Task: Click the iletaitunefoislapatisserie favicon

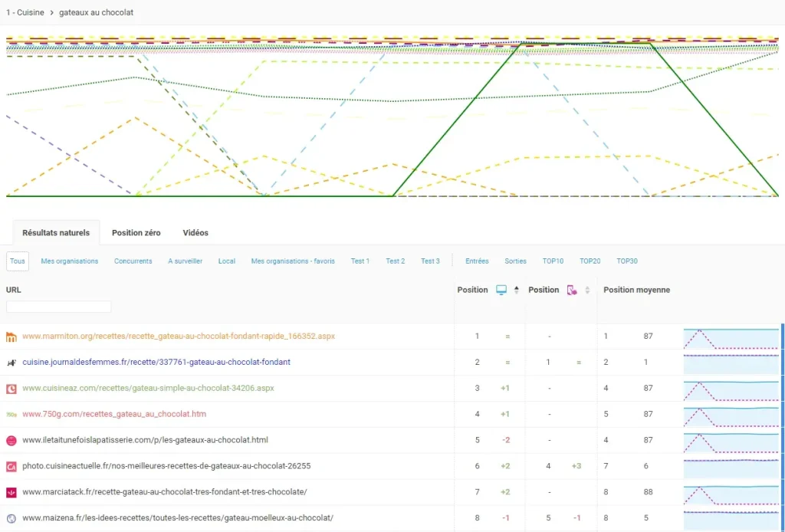Action: coord(11,441)
